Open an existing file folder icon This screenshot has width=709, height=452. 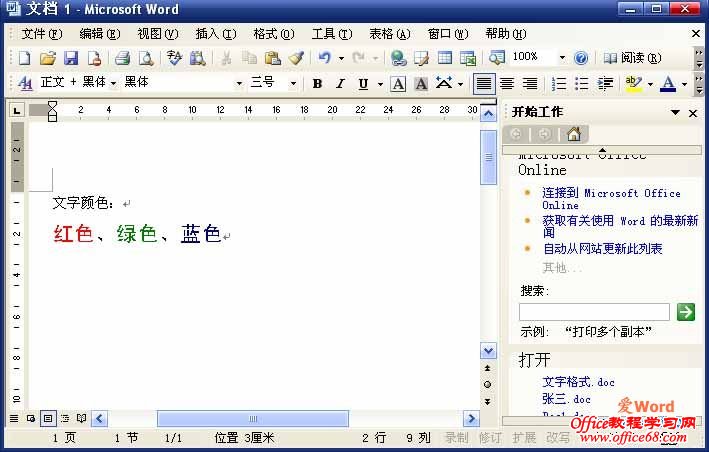47,58
